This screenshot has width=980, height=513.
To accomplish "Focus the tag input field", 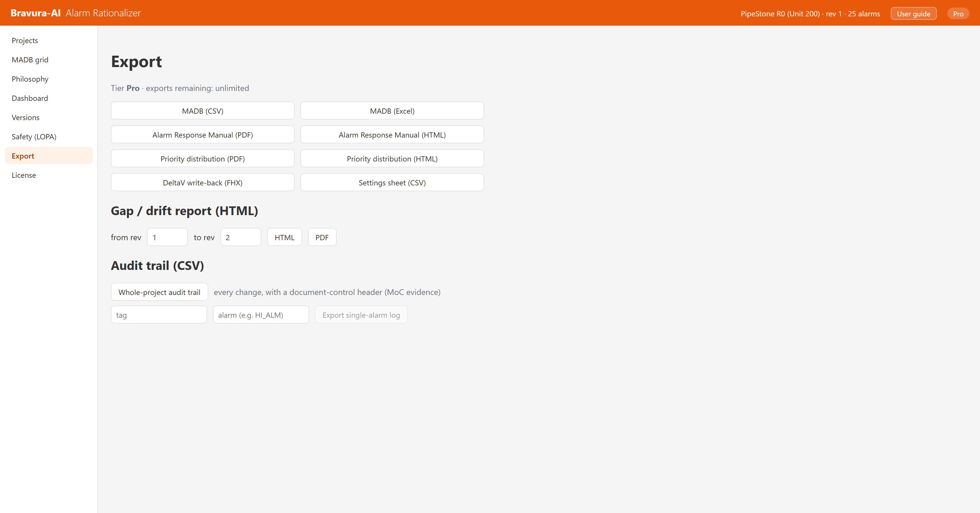I will (x=159, y=315).
